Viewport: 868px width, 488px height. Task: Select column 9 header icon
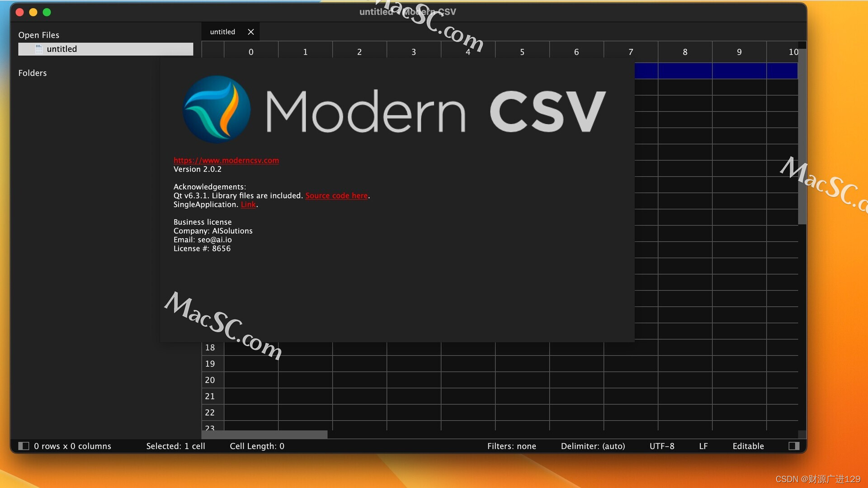pyautogui.click(x=739, y=52)
